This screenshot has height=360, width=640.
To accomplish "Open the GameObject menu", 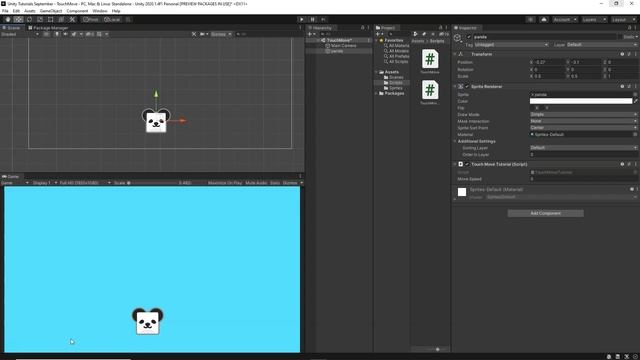I will point(51,11).
